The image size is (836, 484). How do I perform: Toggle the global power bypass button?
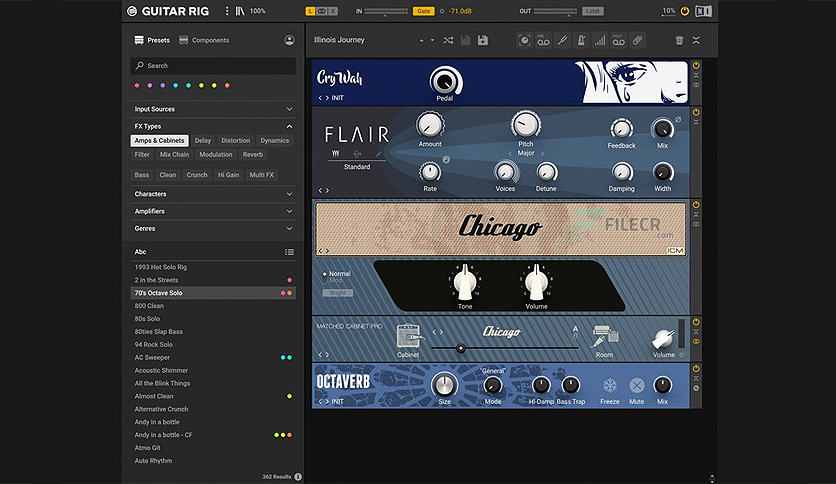point(685,11)
